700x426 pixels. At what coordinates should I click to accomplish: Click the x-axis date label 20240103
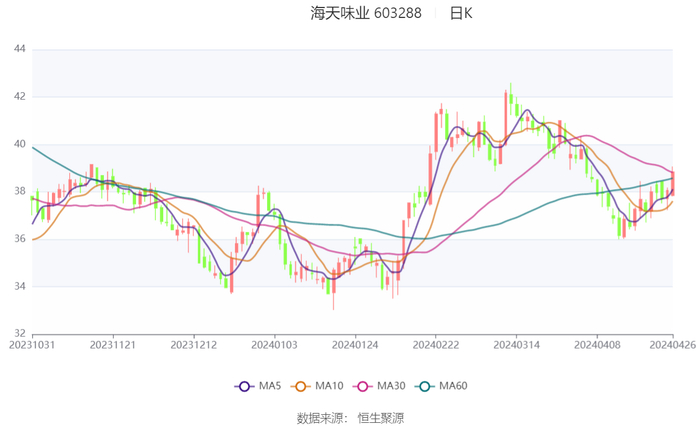point(275,345)
